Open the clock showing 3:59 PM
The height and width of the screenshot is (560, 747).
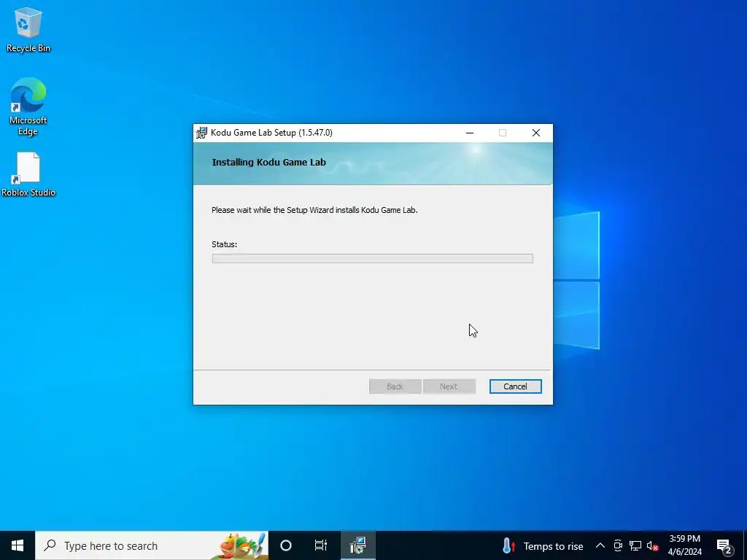click(684, 545)
